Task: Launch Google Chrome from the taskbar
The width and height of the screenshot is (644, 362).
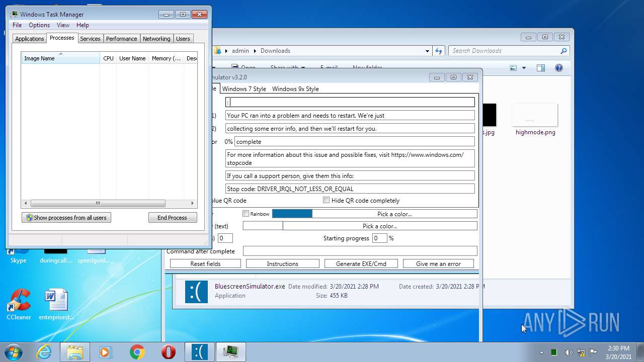Action: point(137,352)
